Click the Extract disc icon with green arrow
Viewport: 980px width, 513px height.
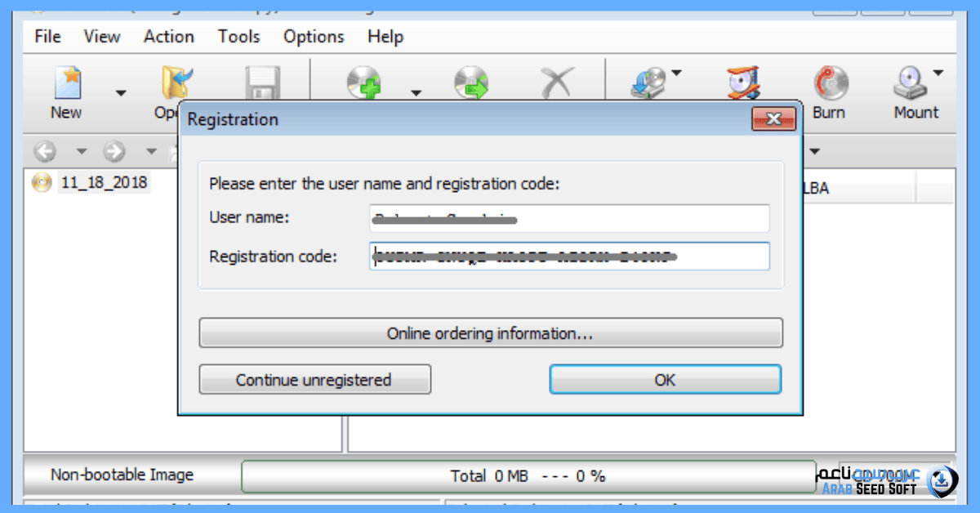[471, 83]
